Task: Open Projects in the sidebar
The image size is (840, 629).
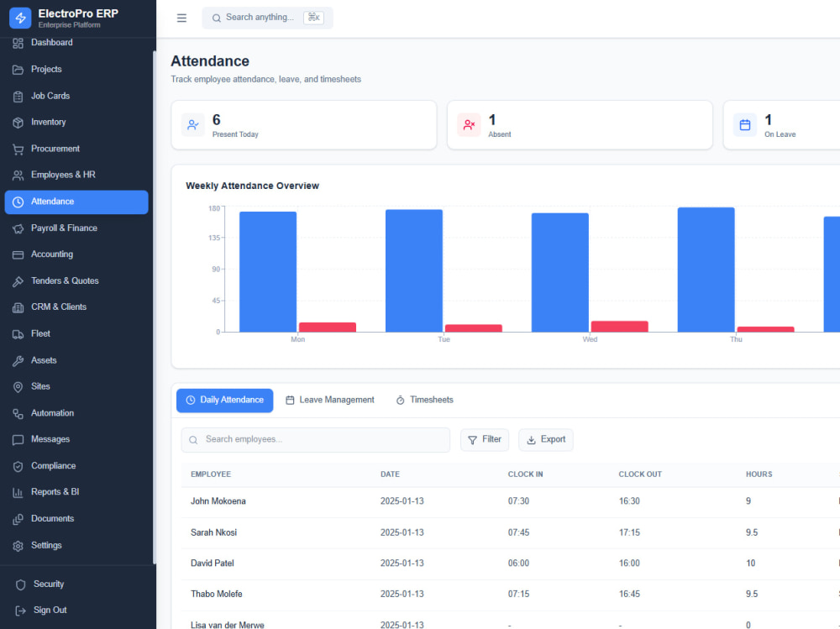Action: [x=76, y=70]
